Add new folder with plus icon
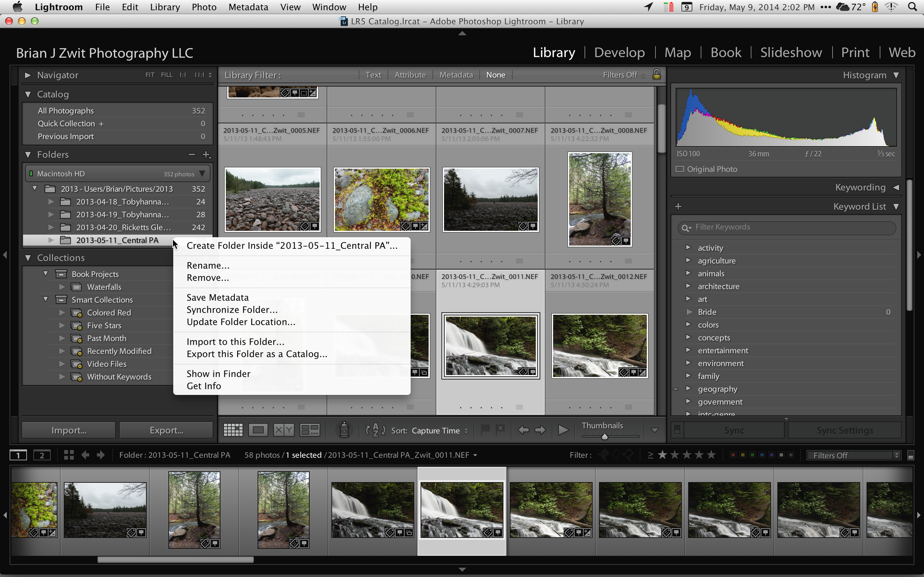This screenshot has width=924, height=577. [207, 155]
